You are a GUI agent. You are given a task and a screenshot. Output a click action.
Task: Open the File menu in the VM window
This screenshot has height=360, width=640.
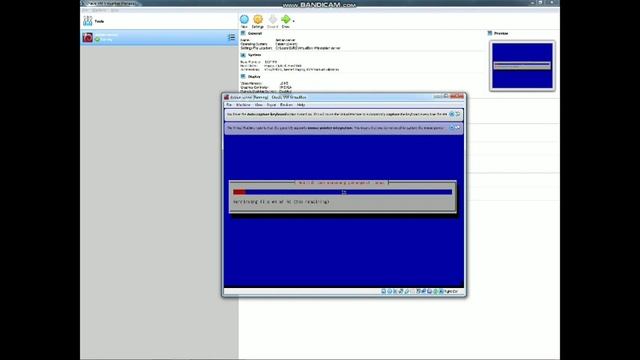[x=229, y=105]
